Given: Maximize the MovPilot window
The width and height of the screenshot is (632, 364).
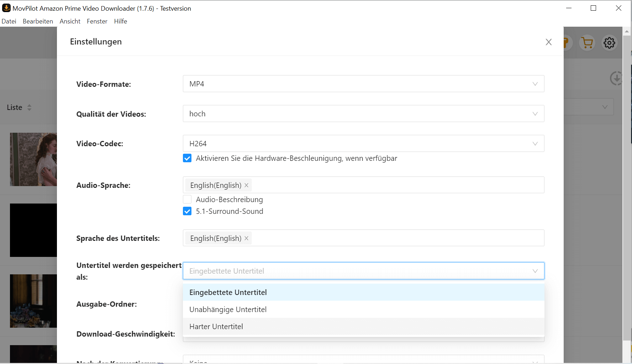Looking at the screenshot, I should [593, 8].
